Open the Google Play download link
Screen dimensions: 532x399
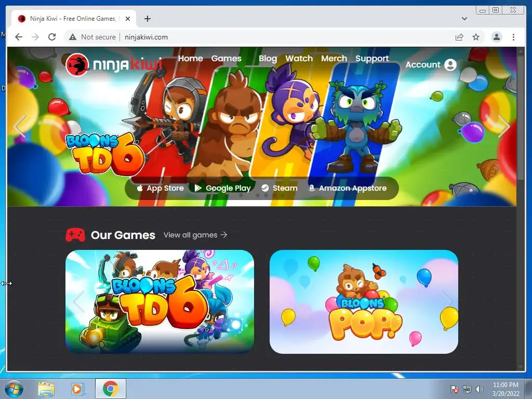pyautogui.click(x=222, y=188)
